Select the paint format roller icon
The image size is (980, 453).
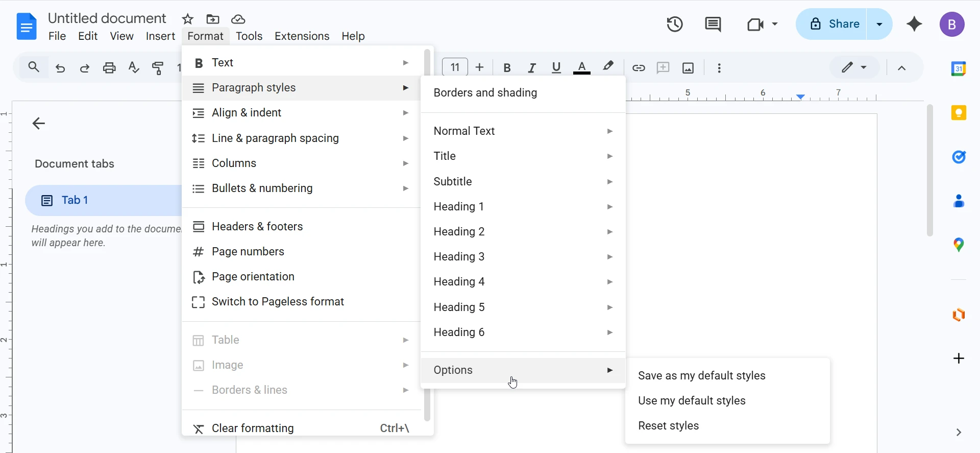point(158,68)
